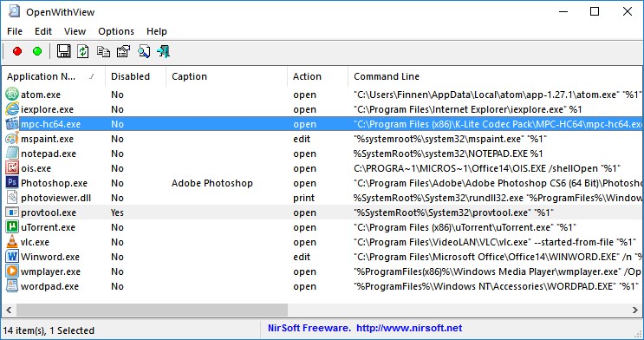Click the 14 item(s), 1 Selected status text
Screen dimensions: 644x340
coord(49,330)
